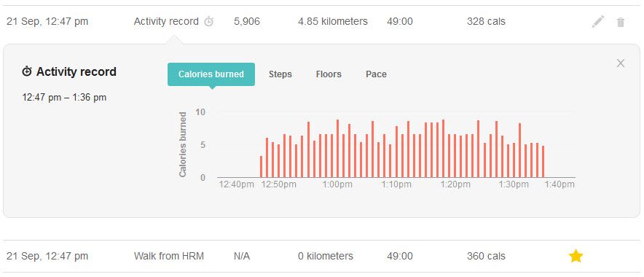644x277 pixels.
Task: Click the stopwatch icon in panel heading
Action: (27, 71)
